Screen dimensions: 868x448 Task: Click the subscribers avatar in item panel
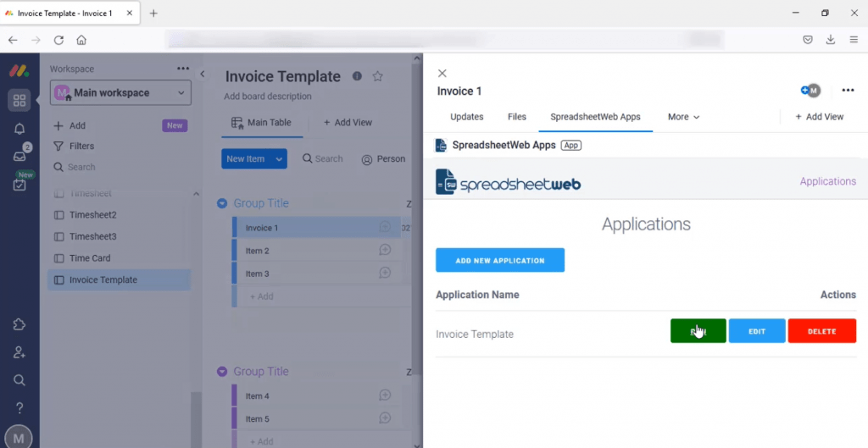pyautogui.click(x=811, y=91)
